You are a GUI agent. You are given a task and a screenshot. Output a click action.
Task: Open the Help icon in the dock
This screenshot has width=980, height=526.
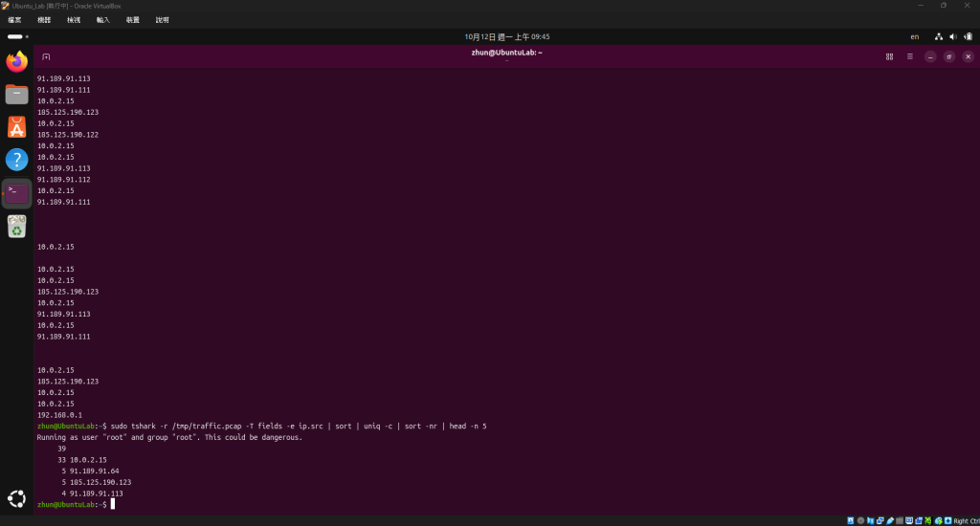[17, 160]
